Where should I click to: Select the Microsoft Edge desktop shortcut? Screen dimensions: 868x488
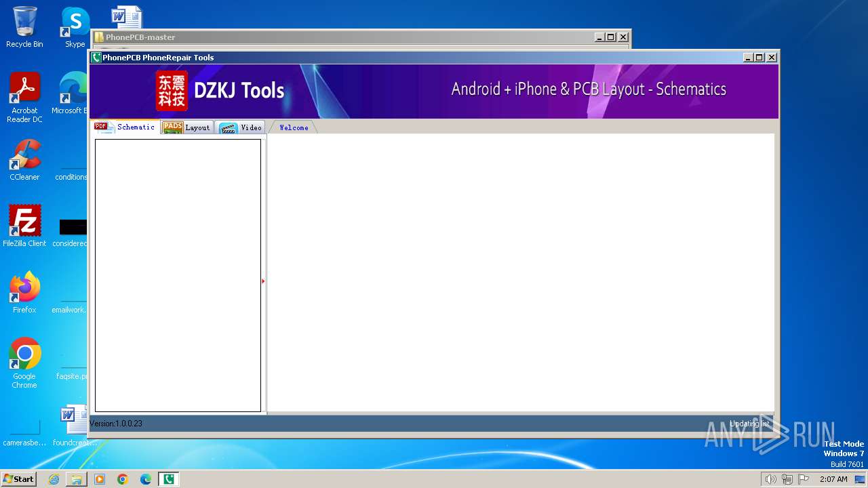click(71, 94)
